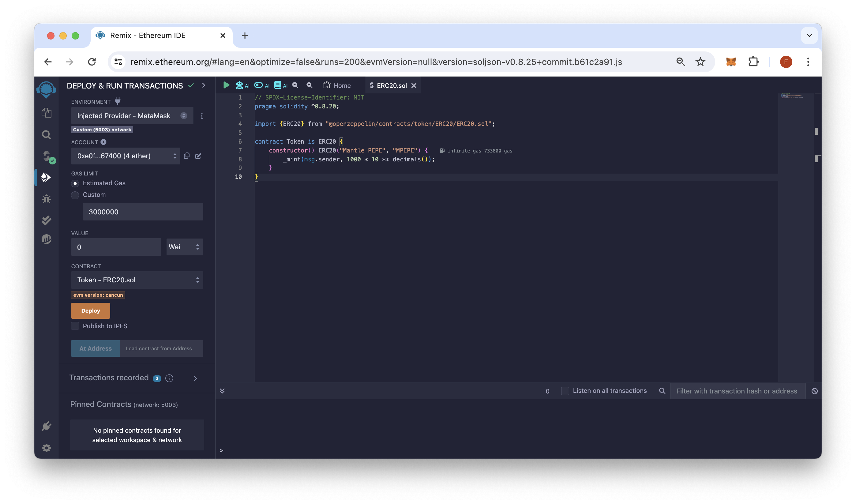Viewport: 856px width, 504px height.
Task: Select the Custom gas limit radio button
Action: 75,195
